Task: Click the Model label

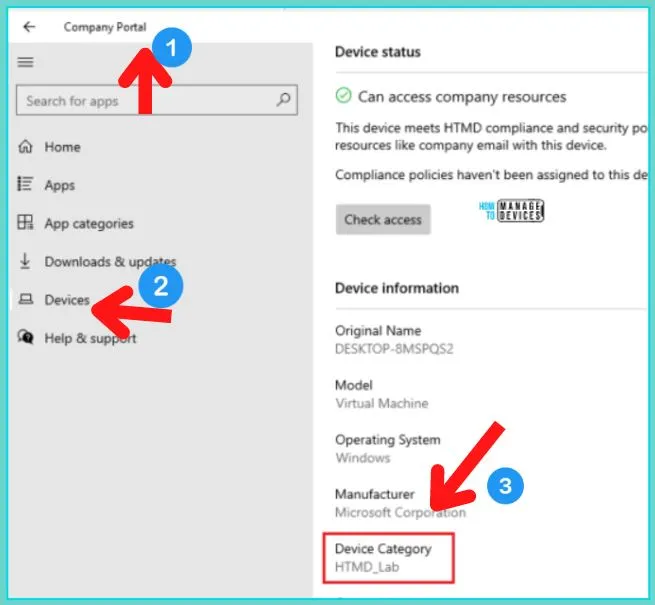Action: click(x=353, y=385)
